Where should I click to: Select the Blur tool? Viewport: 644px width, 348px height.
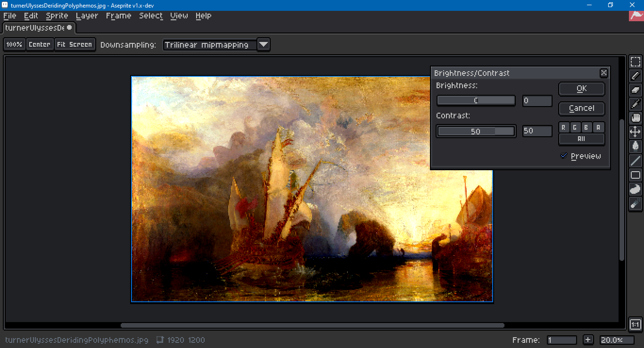point(636,203)
